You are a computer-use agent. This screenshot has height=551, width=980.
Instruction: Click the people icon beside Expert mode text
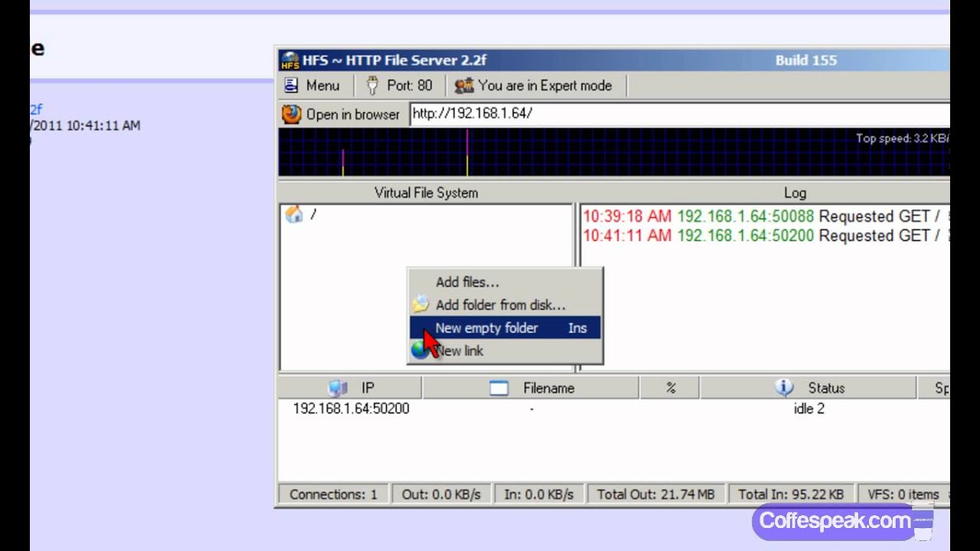(464, 86)
